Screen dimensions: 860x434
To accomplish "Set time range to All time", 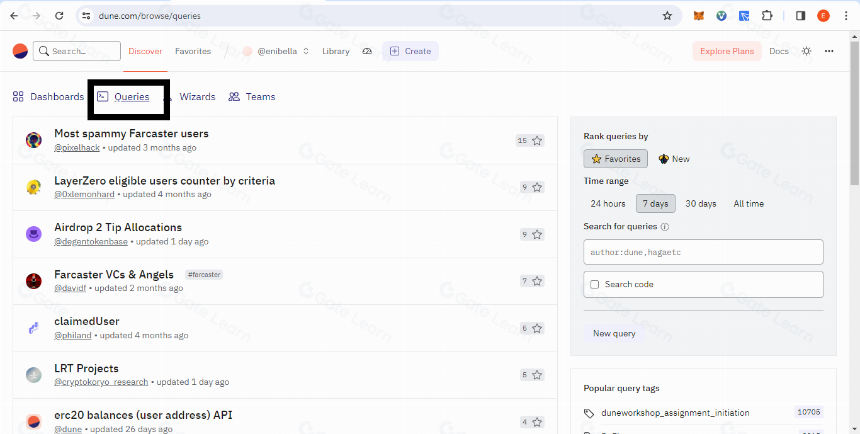I will coord(749,204).
